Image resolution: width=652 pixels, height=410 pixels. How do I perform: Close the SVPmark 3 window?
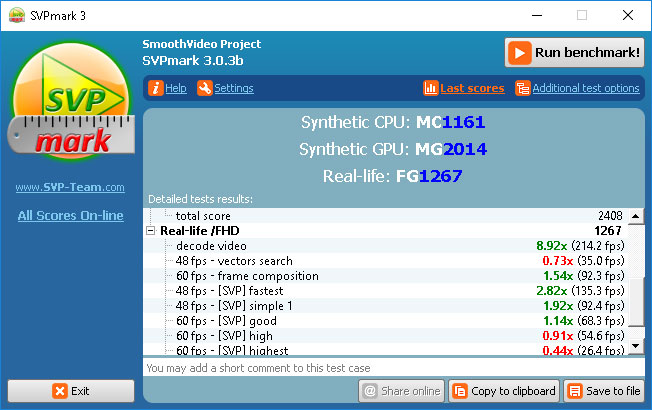628,15
